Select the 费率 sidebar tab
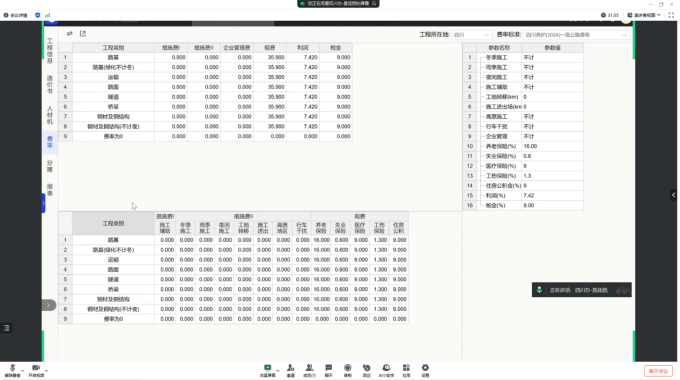 pyautogui.click(x=50, y=142)
